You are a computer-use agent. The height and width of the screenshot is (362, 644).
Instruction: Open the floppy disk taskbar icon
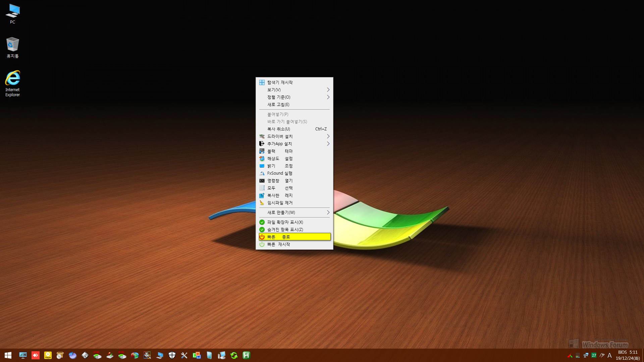[x=85, y=355]
